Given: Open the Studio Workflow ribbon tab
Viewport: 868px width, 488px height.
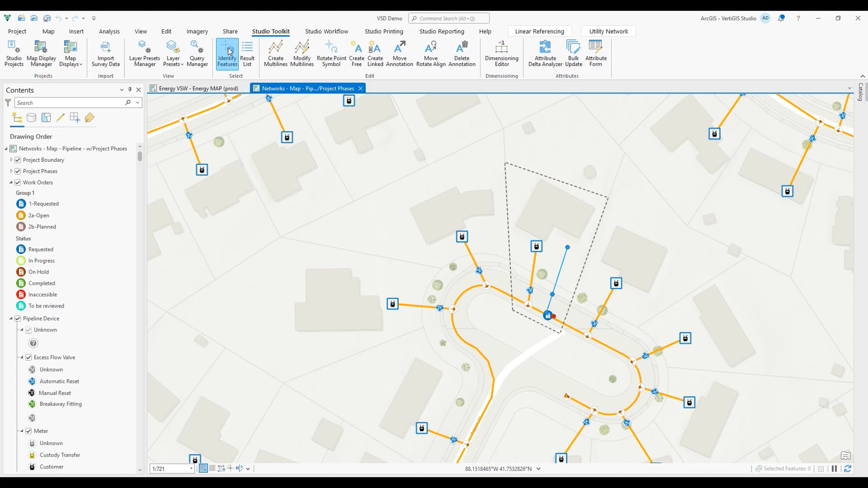Looking at the screenshot, I should (x=326, y=31).
